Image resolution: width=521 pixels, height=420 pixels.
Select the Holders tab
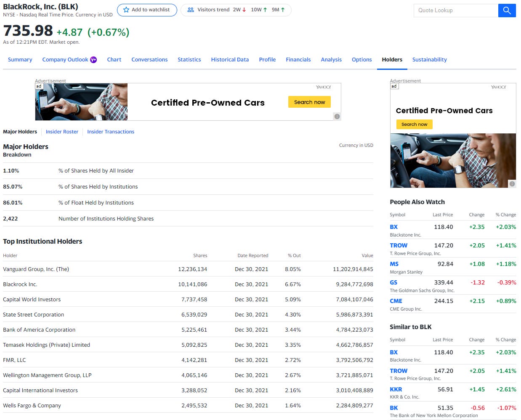pos(392,60)
